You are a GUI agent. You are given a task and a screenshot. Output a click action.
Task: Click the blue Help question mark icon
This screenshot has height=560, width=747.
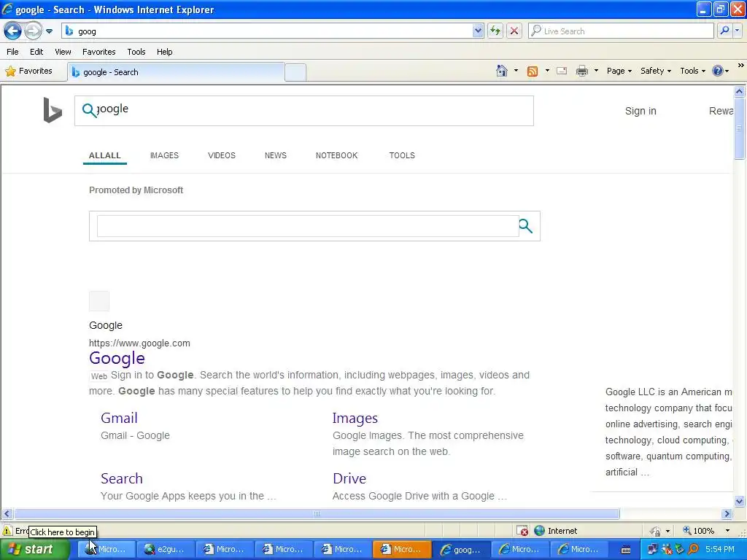718,71
